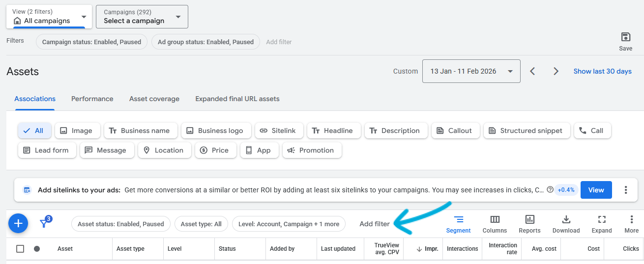
Task: Click the blue plus add asset button
Action: pyautogui.click(x=18, y=224)
